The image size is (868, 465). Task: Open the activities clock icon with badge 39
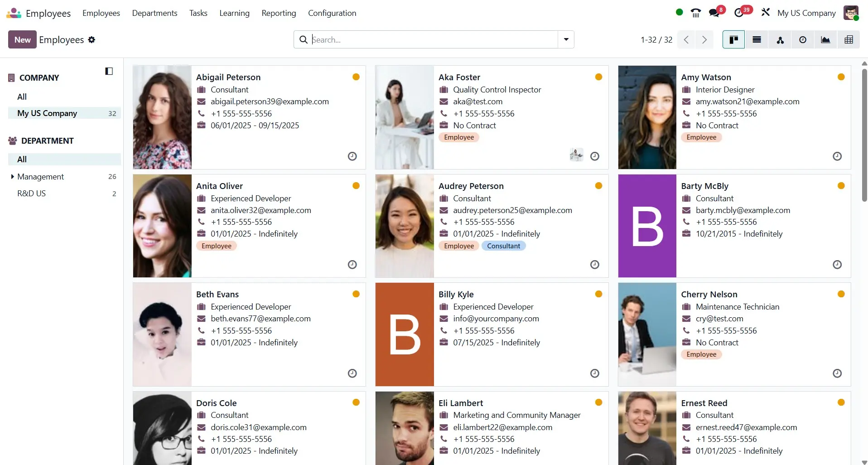pyautogui.click(x=739, y=13)
